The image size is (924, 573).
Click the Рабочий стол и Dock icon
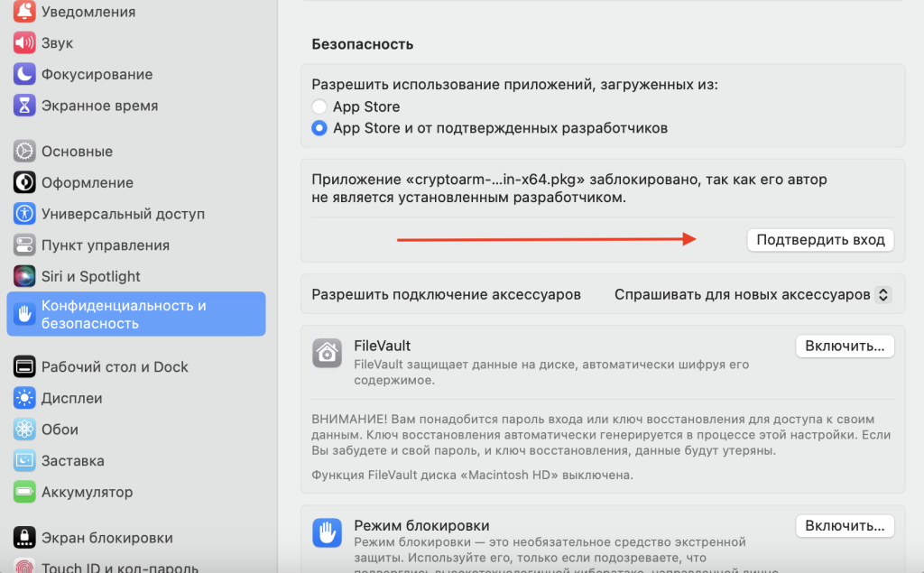(24, 366)
